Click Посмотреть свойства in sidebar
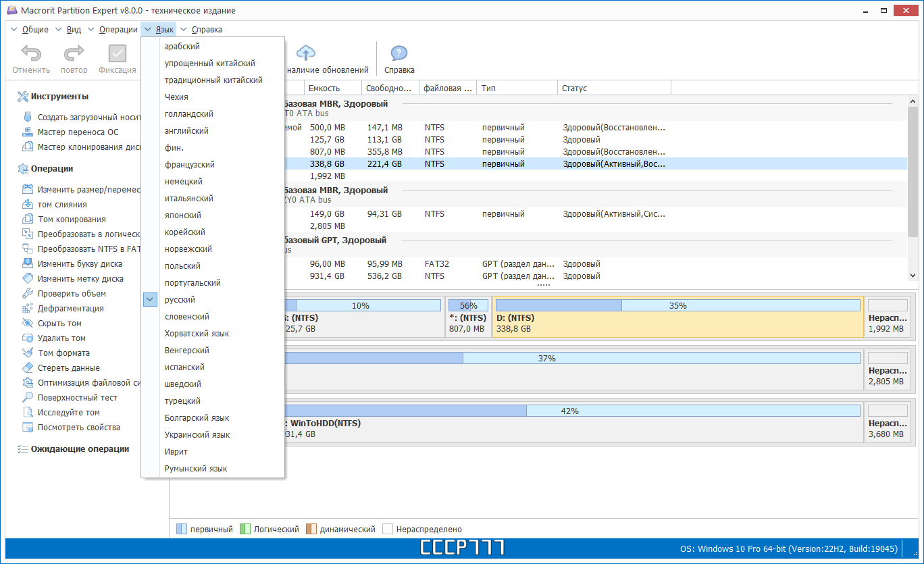Screen dimensions: 924x564 point(78,428)
